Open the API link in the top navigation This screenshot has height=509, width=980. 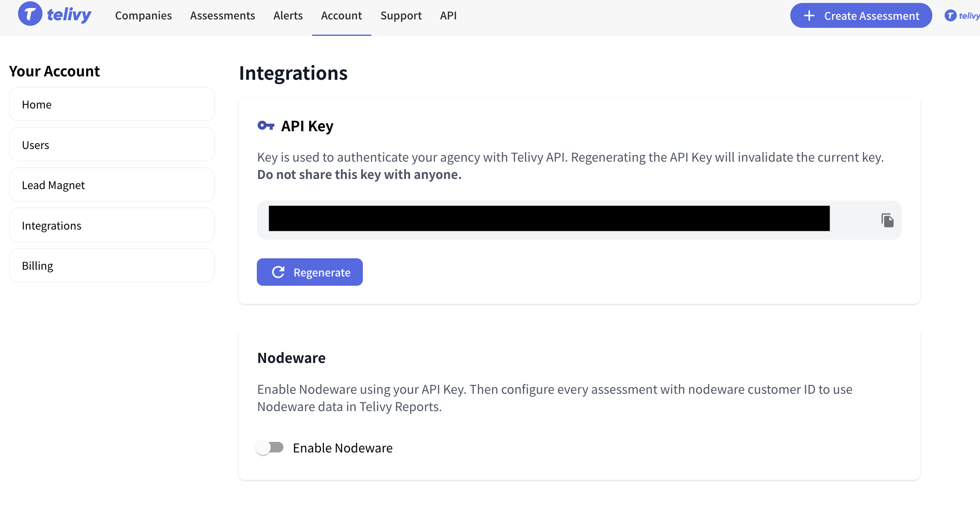point(448,16)
